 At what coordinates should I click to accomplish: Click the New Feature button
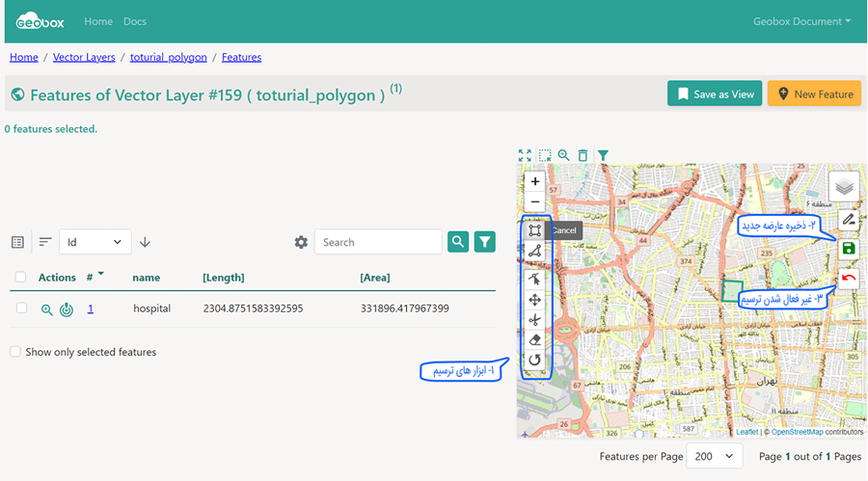coord(814,94)
